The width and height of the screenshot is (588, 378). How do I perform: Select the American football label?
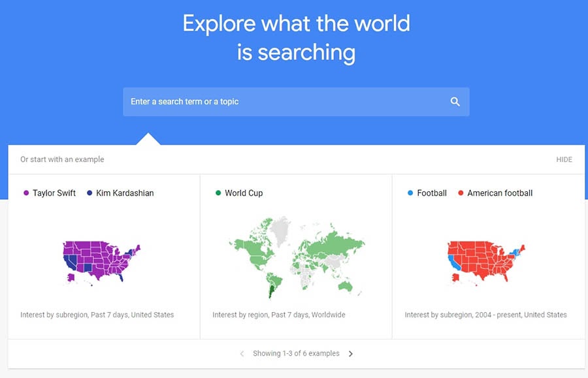500,193
